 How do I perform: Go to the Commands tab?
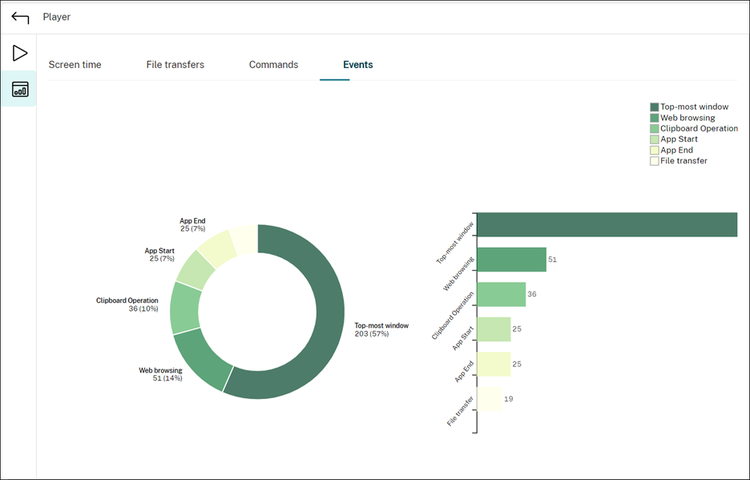(274, 65)
